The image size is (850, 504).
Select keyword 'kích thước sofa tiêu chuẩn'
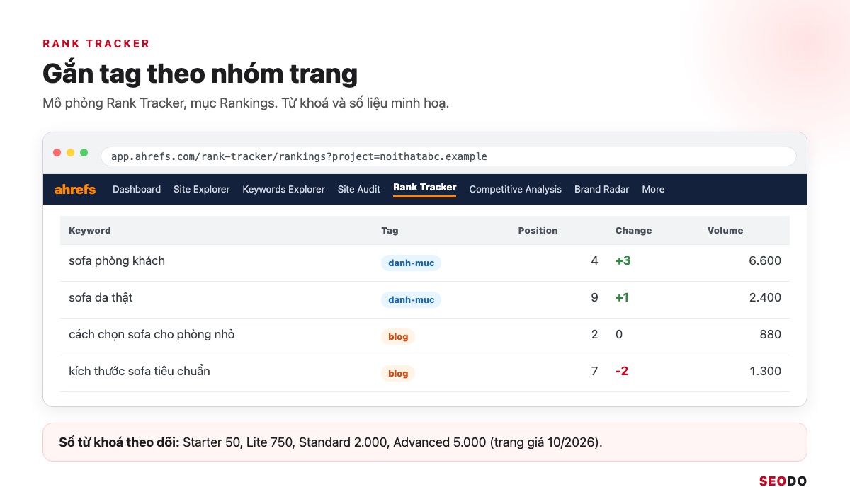[140, 371]
